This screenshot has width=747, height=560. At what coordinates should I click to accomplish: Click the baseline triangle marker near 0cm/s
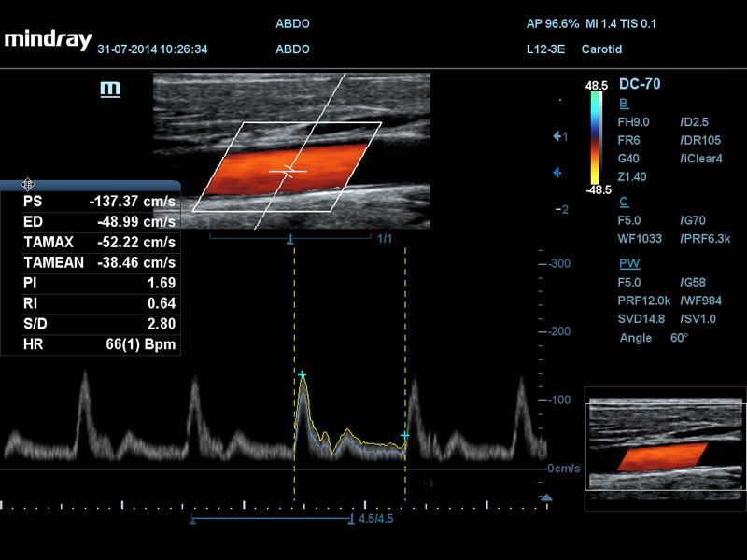pos(546,497)
